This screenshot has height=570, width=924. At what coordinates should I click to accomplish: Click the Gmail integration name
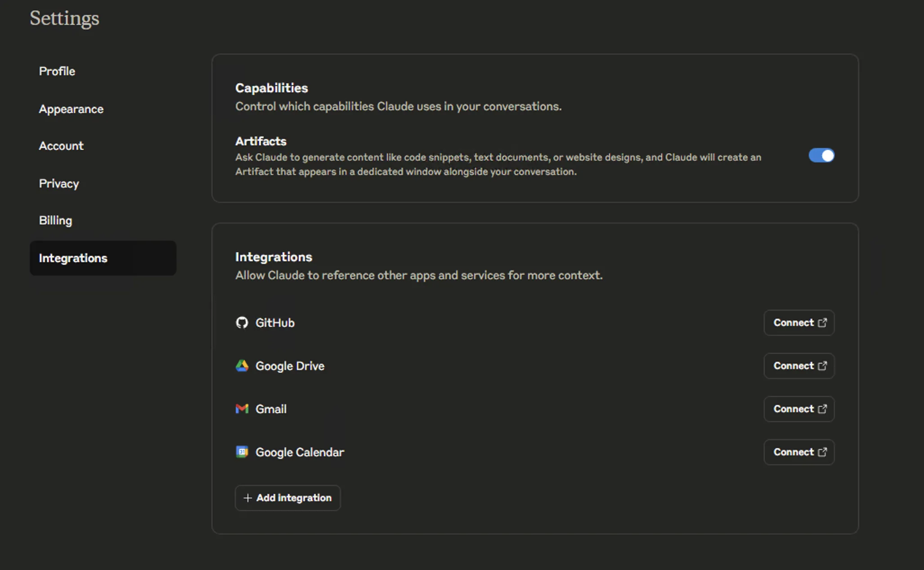(271, 409)
